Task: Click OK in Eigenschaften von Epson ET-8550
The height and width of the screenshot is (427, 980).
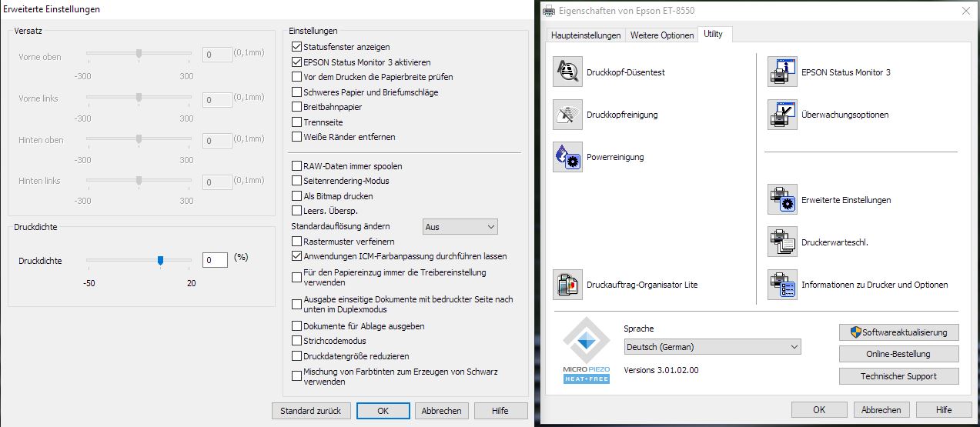Action: [819, 410]
